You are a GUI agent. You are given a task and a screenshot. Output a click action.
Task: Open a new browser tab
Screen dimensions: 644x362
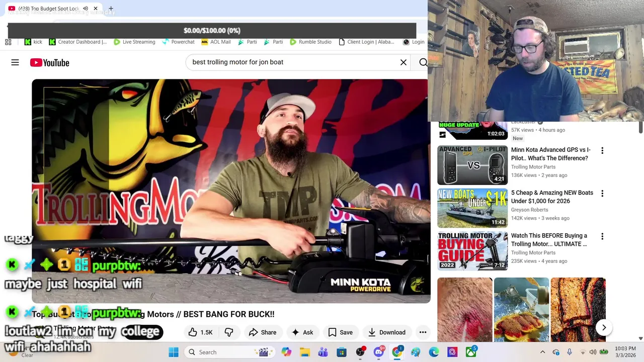pos(111,9)
